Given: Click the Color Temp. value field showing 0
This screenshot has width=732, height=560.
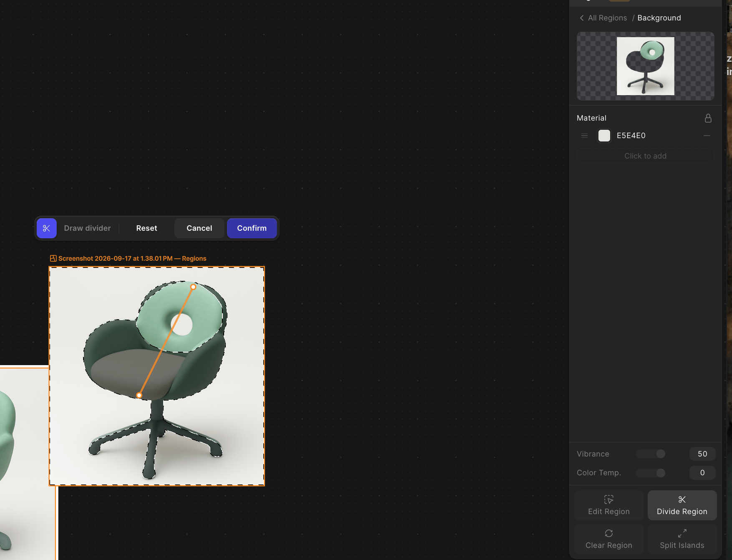Looking at the screenshot, I should [x=702, y=473].
